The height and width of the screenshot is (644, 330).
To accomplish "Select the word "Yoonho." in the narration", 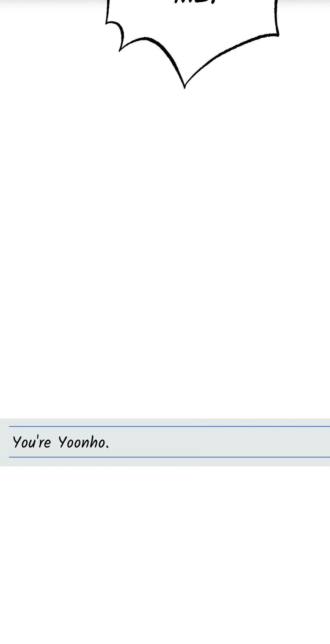I will tap(84, 443).
